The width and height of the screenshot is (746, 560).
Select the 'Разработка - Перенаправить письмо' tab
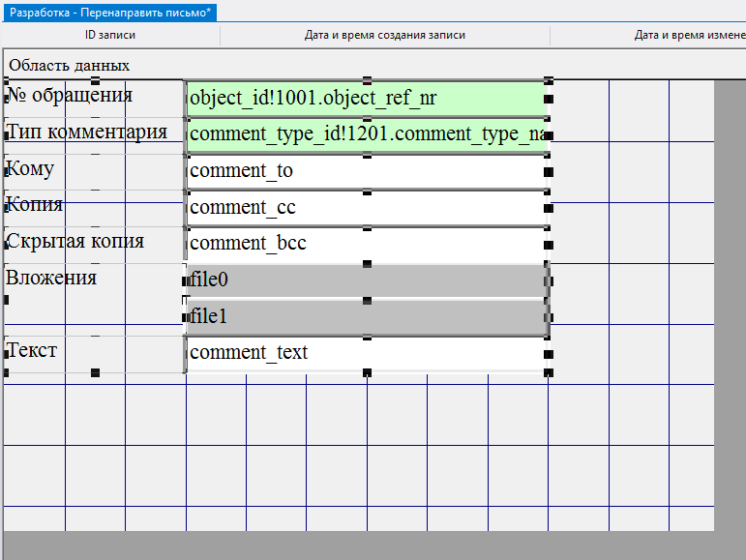[111, 12]
